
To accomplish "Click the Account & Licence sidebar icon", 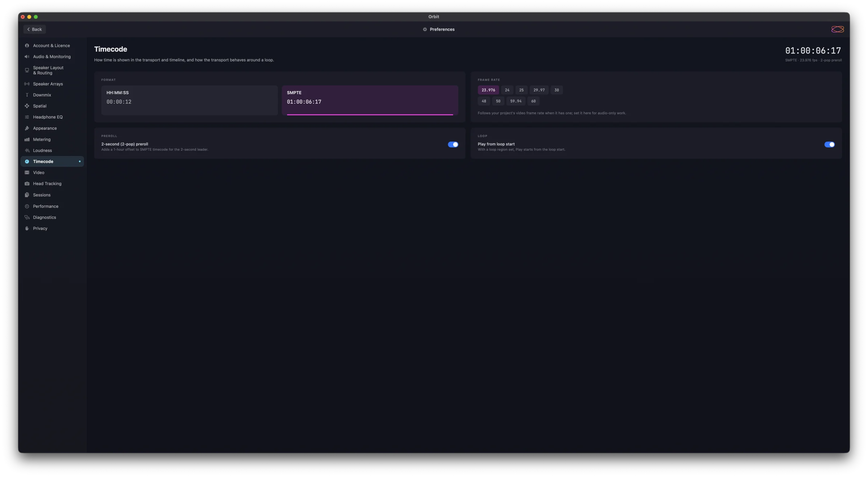I will (x=27, y=46).
